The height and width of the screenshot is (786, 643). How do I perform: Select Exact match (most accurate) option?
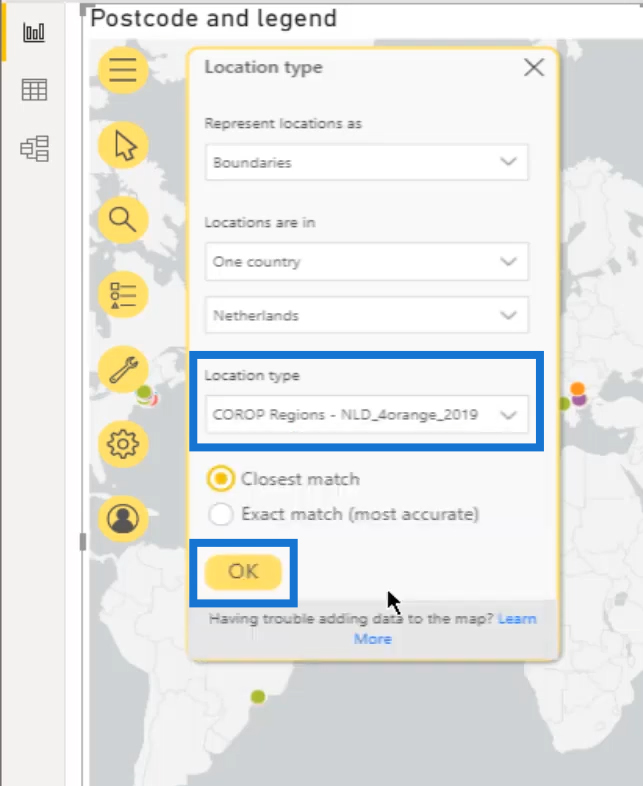tap(221, 514)
